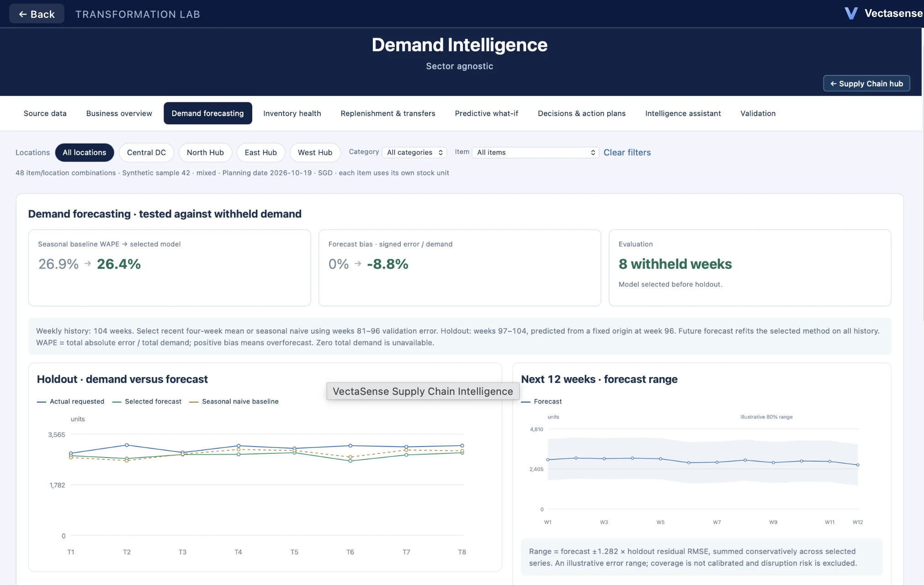924x585 pixels.
Task: Filter by Central DC location
Action: 146,153
